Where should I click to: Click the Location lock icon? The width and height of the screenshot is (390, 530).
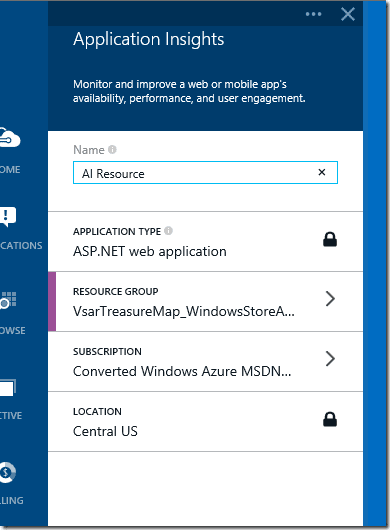click(x=330, y=419)
